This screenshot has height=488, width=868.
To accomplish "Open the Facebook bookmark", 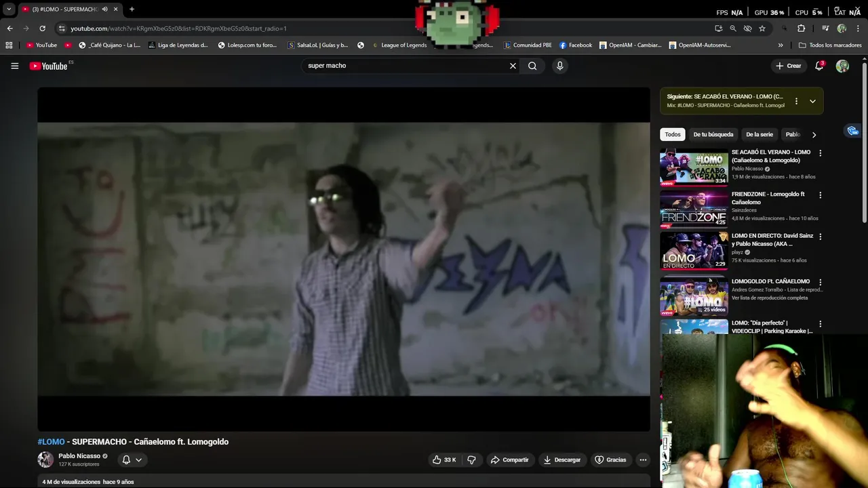I will pyautogui.click(x=576, y=45).
